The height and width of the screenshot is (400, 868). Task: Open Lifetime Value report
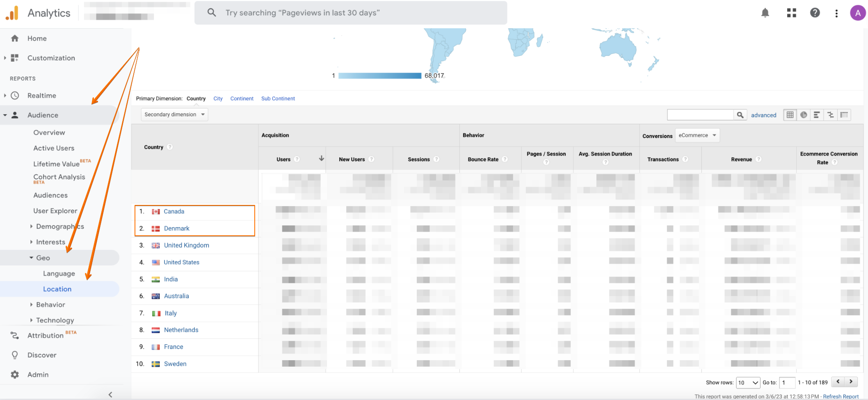pyautogui.click(x=56, y=164)
